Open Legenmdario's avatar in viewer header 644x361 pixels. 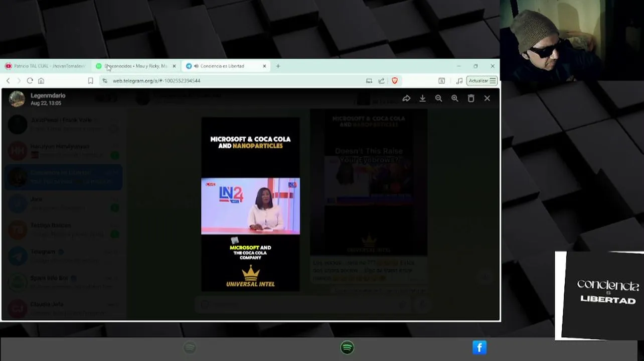tap(17, 99)
